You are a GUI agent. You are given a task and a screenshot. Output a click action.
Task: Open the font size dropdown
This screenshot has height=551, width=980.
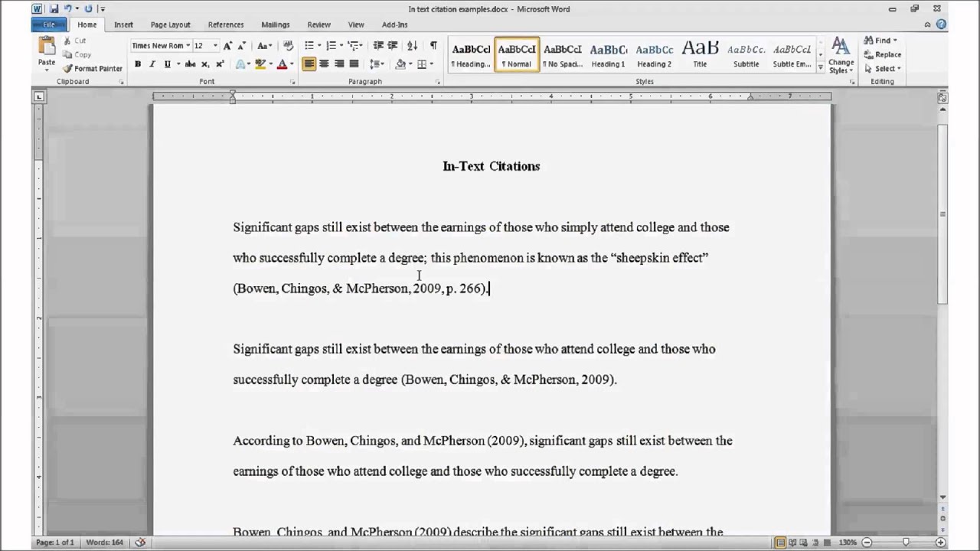[215, 46]
